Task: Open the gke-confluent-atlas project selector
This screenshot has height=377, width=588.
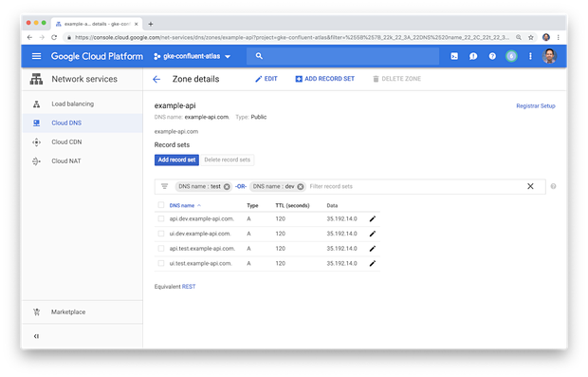Action: 192,56
